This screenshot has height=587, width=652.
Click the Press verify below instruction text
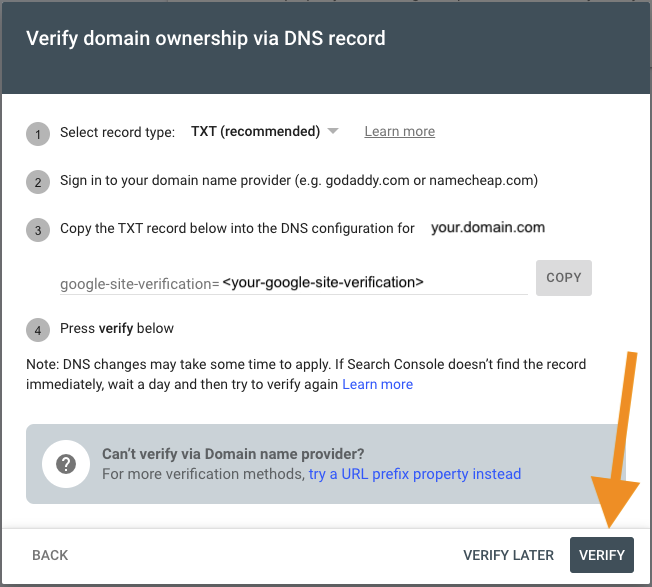click(117, 328)
